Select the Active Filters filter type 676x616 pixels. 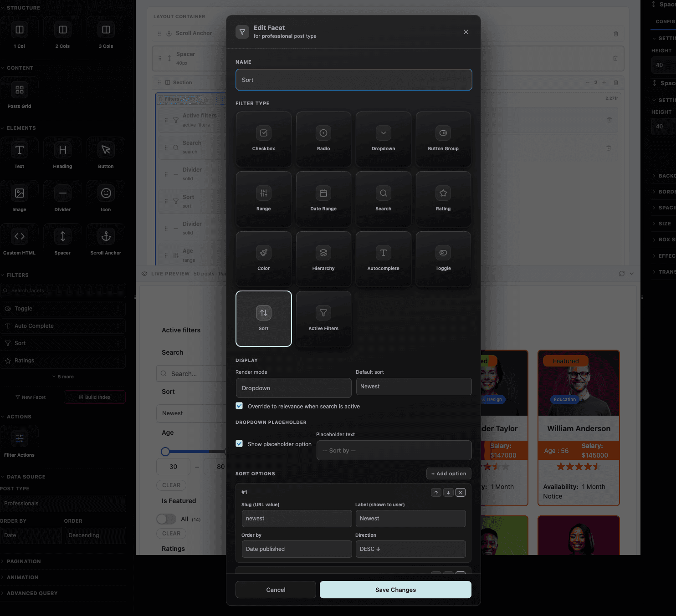pyautogui.click(x=323, y=318)
